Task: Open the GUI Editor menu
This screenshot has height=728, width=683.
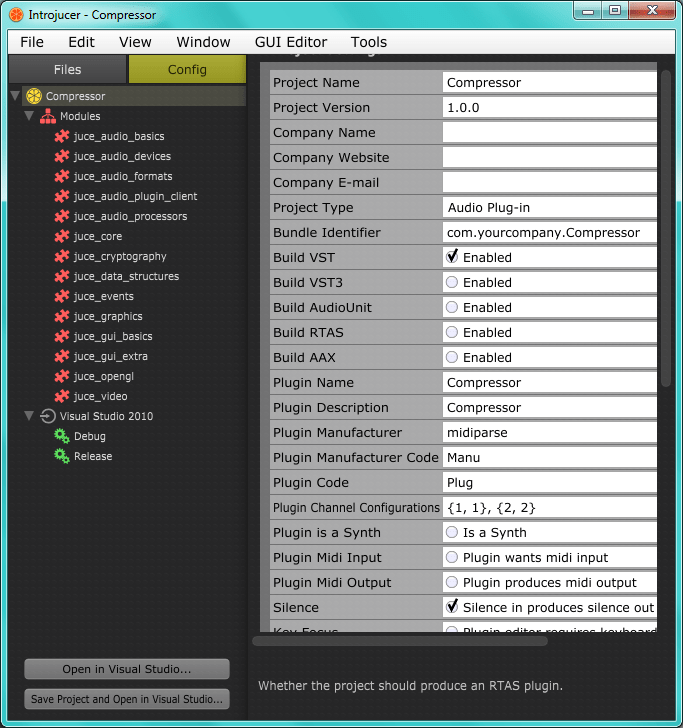Action: (291, 42)
